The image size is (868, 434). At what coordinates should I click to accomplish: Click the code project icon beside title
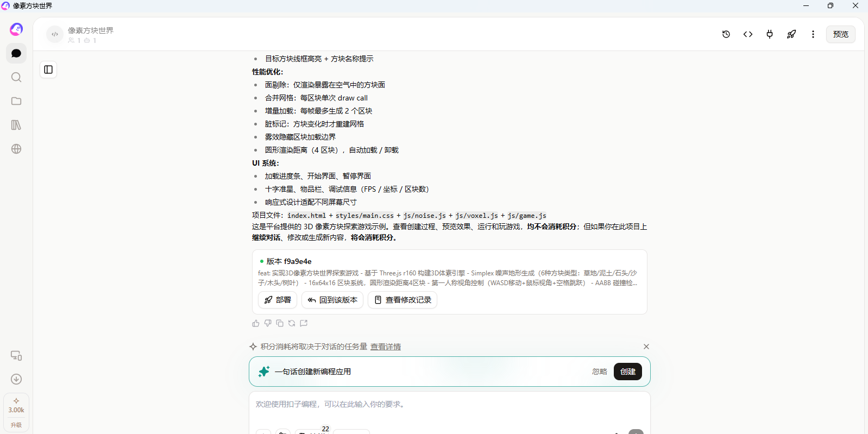[x=55, y=34]
